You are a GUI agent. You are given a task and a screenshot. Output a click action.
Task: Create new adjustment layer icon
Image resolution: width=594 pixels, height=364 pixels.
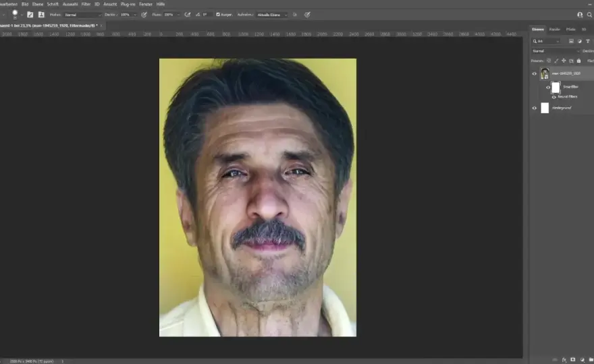[583, 359]
